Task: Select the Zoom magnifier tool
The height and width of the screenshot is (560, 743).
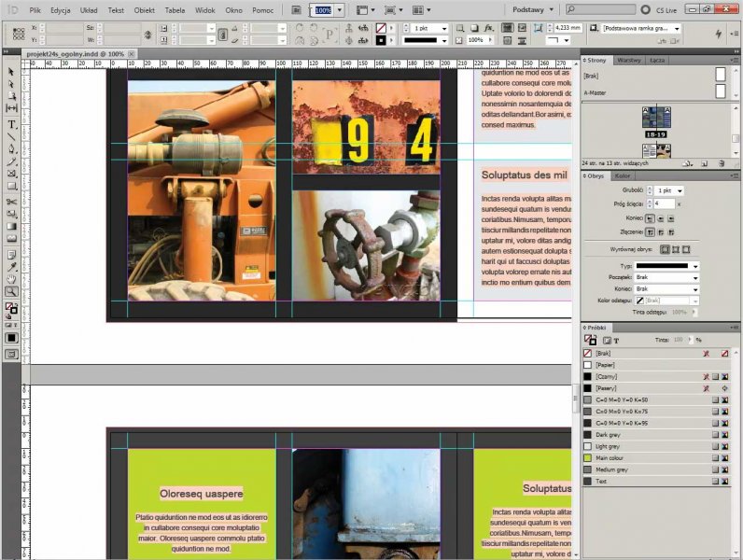Action: (x=12, y=291)
